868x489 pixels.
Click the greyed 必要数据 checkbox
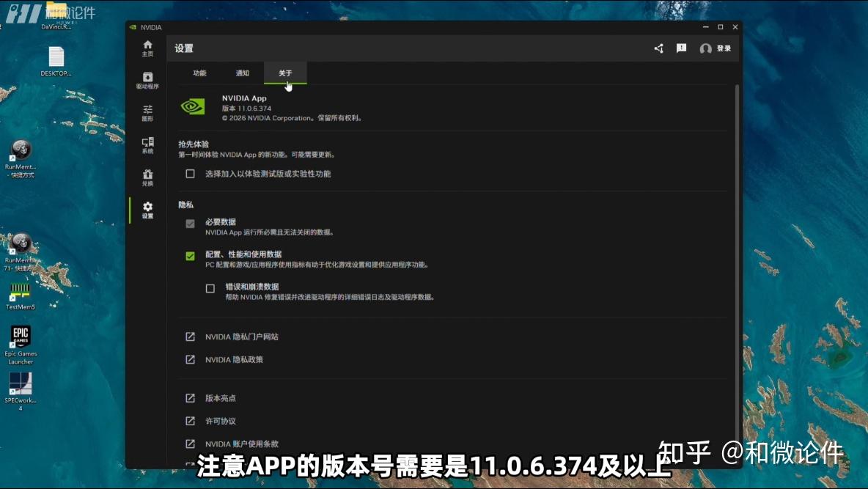click(x=190, y=224)
